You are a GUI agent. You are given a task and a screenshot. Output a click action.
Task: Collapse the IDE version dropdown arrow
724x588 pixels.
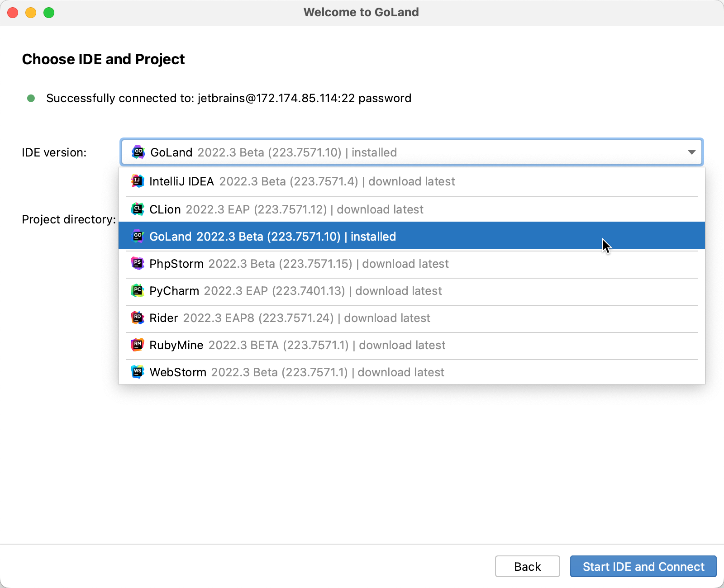coord(691,152)
